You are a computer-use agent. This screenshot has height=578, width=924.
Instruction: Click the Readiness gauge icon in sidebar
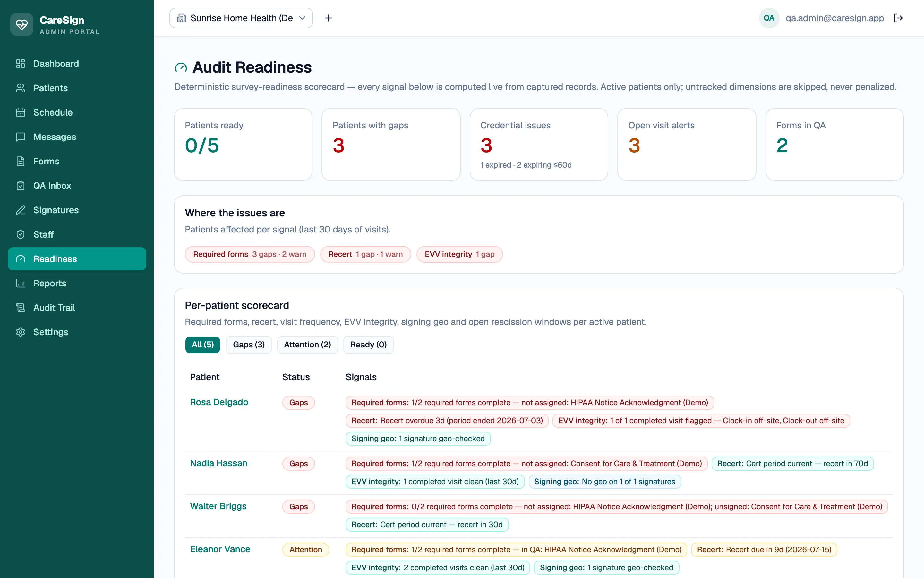pos(21,259)
